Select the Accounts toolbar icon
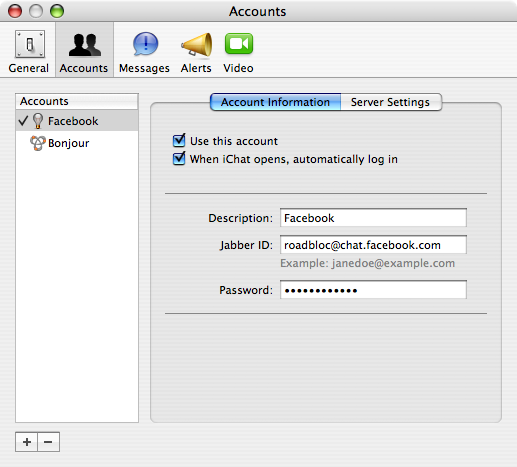The width and height of the screenshot is (517, 467). (84, 51)
